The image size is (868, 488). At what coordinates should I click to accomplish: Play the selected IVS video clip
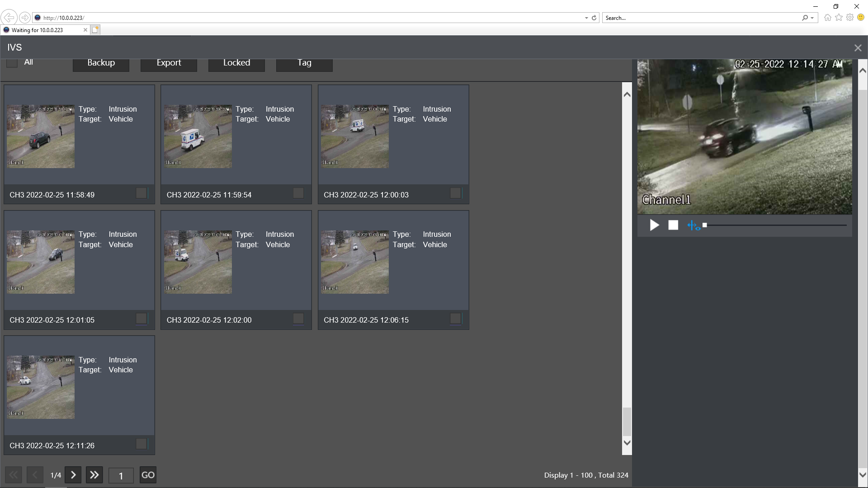[x=654, y=225]
